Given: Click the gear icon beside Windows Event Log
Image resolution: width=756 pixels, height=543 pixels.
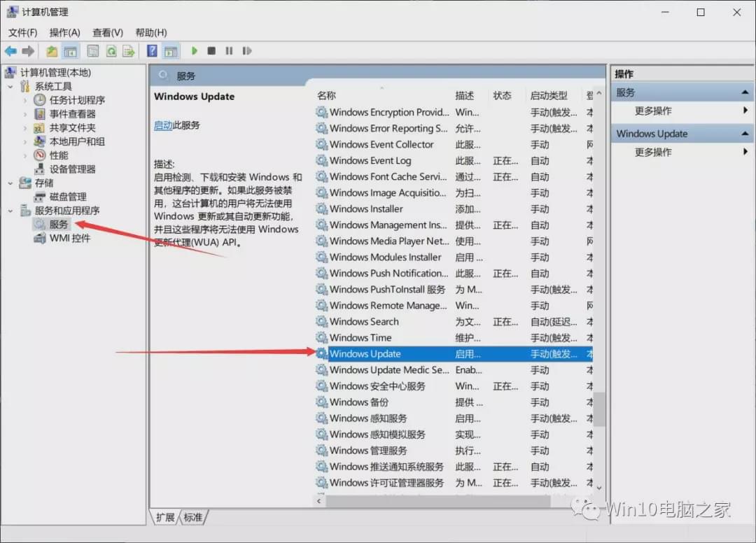Looking at the screenshot, I should (321, 160).
